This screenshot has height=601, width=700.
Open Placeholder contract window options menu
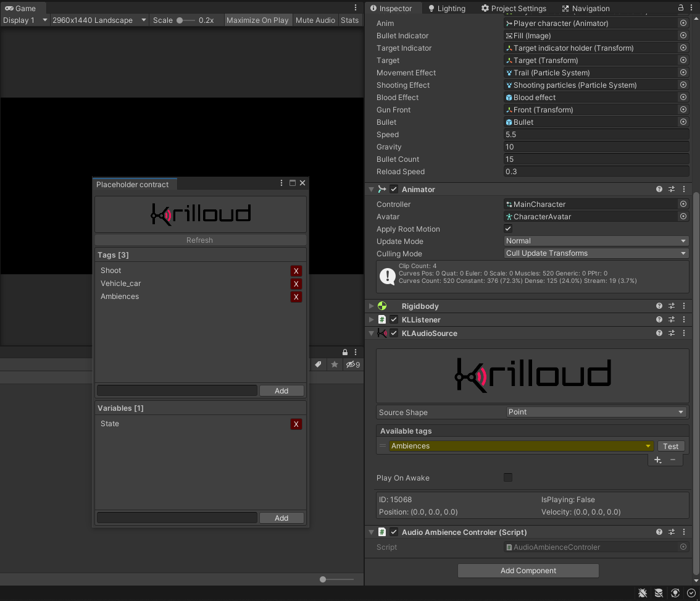click(x=281, y=183)
